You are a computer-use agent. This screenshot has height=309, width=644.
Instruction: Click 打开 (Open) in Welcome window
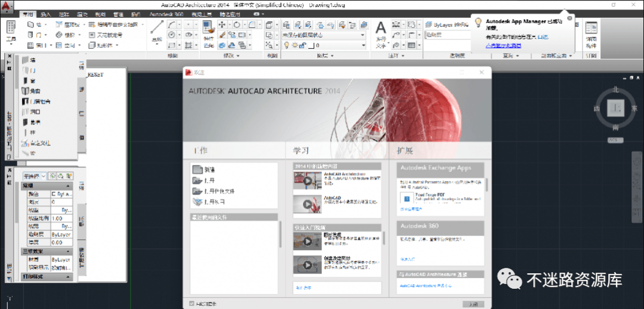tap(204, 180)
